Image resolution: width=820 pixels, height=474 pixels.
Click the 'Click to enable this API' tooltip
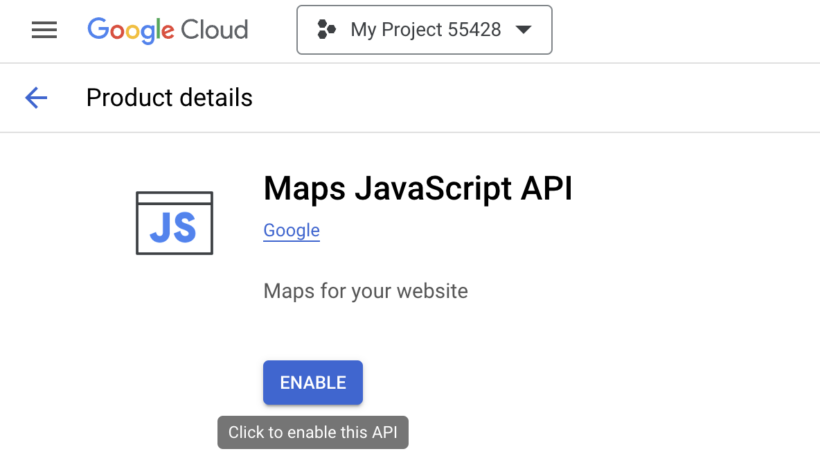pyautogui.click(x=313, y=433)
